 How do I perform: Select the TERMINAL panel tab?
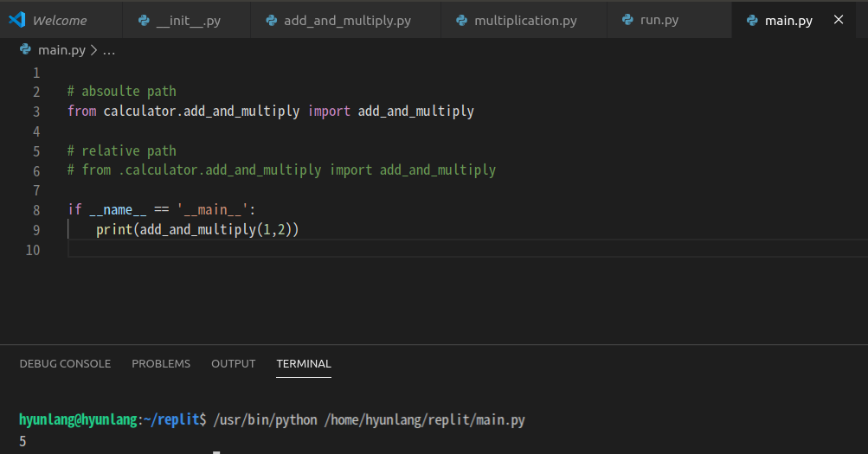[304, 364]
